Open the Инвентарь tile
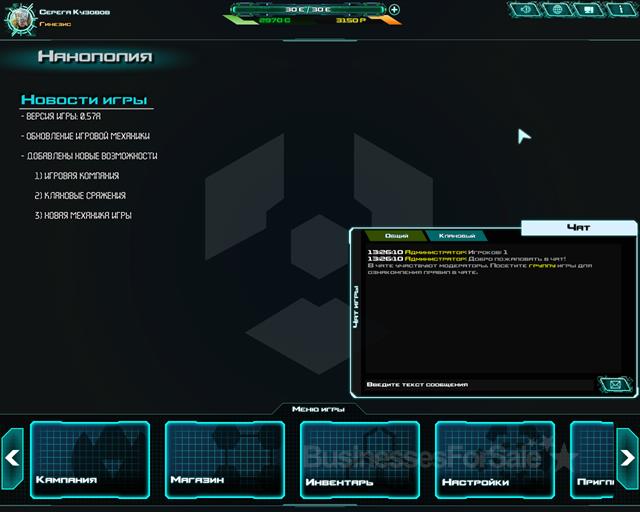This screenshot has width=640, height=512. [x=360, y=459]
